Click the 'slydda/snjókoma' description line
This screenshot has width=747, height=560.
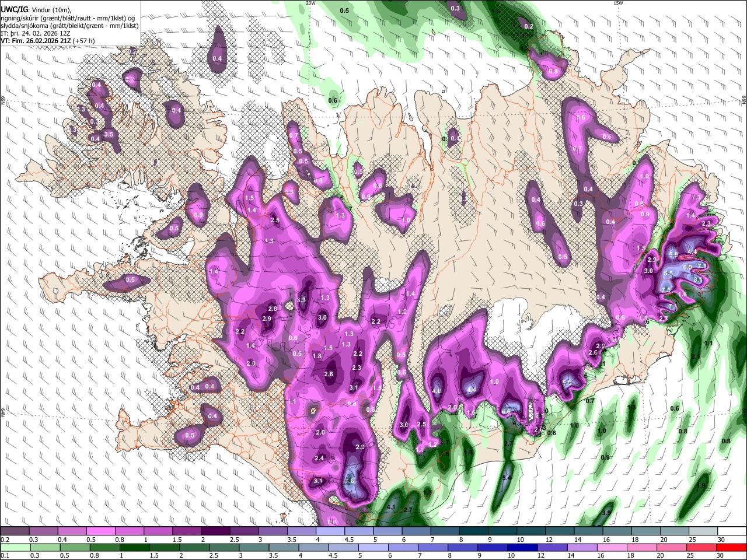coord(69,26)
